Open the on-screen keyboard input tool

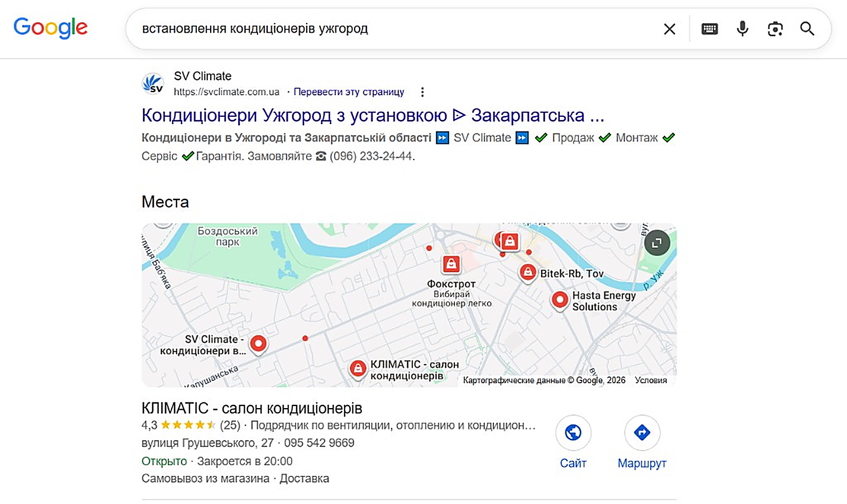[710, 29]
